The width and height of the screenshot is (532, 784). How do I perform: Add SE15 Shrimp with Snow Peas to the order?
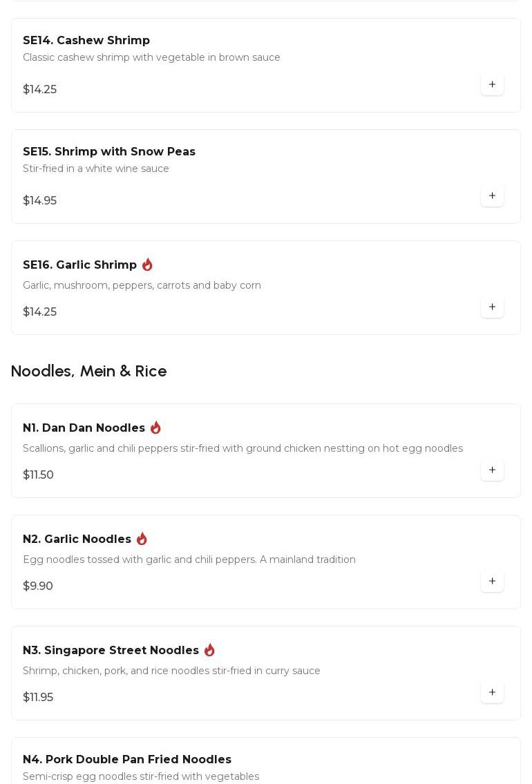492,195
